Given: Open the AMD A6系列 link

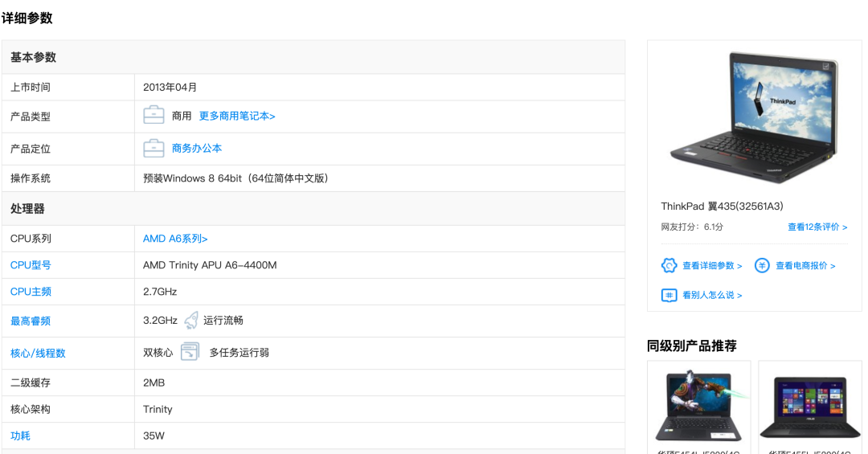Looking at the screenshot, I should (175, 239).
